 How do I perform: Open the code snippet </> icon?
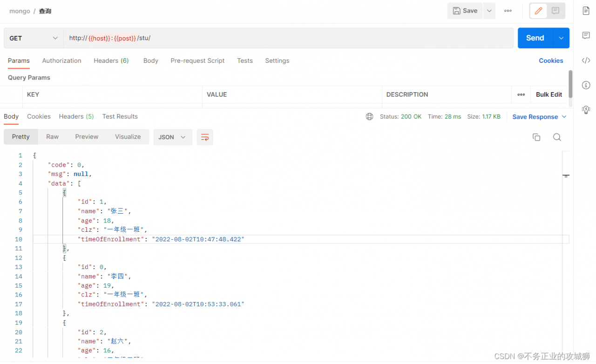tap(586, 60)
